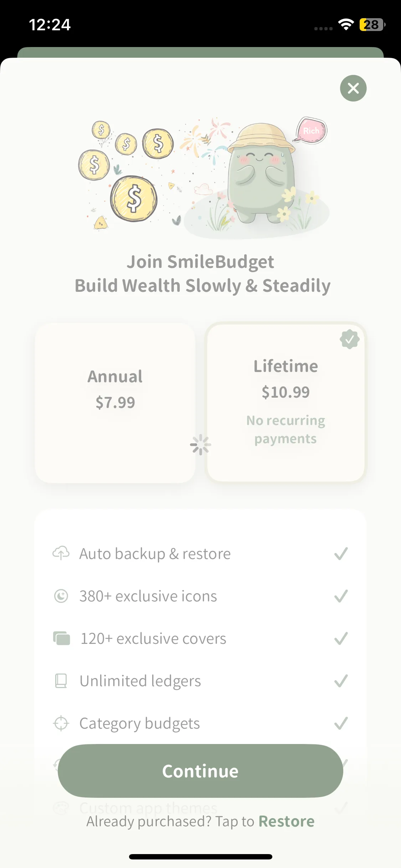Tap the Rich speech bubble

311,131
